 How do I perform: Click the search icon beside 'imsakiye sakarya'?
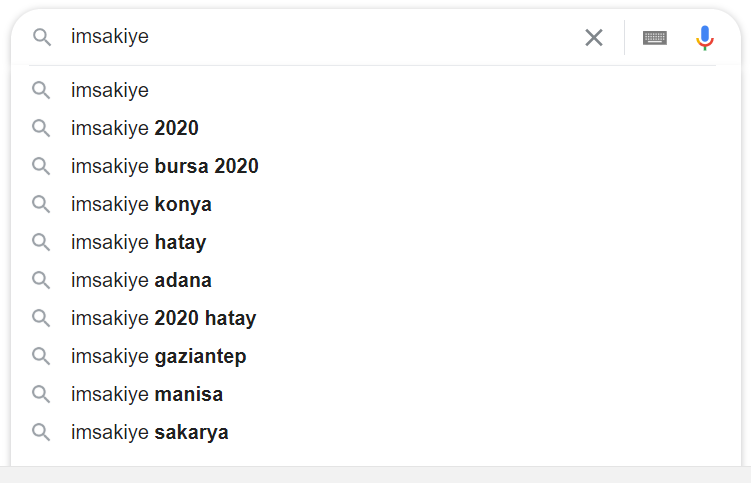click(x=41, y=432)
